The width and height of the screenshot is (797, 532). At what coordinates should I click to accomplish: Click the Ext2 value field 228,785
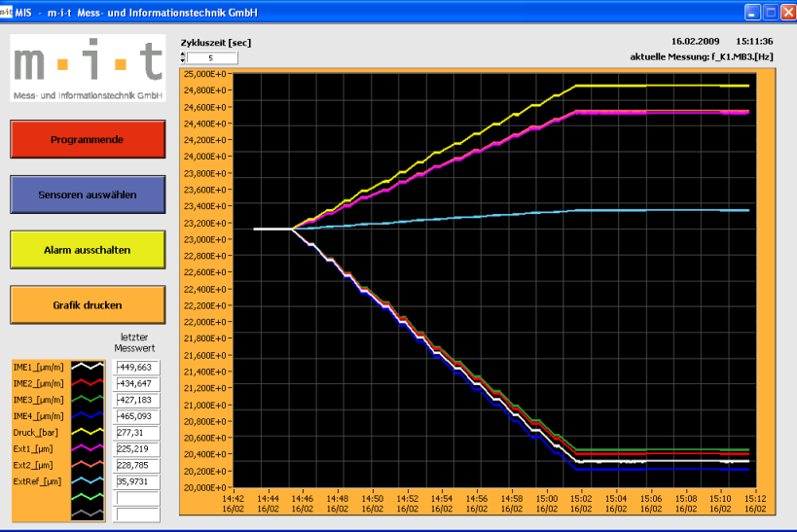pos(136,465)
